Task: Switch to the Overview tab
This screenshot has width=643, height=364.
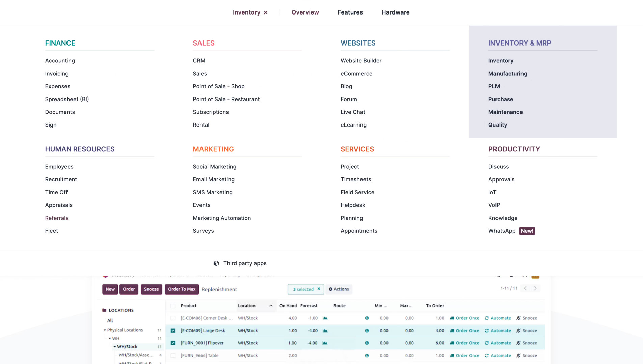Action: pos(305,12)
